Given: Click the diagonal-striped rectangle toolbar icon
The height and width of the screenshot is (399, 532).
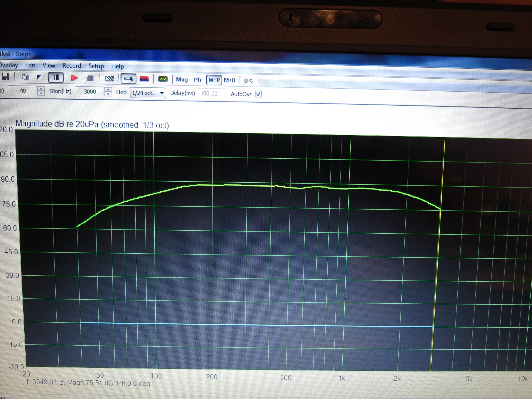Looking at the screenshot, I should 109,78.
